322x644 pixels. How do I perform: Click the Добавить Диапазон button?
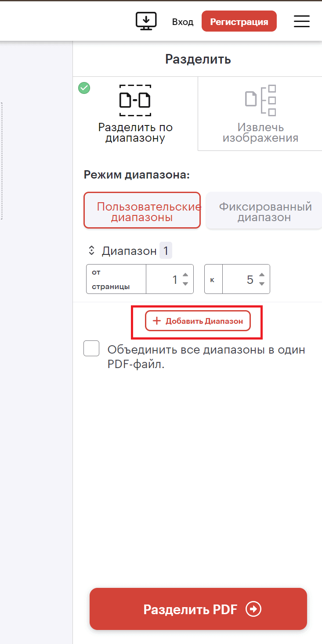[x=197, y=321]
